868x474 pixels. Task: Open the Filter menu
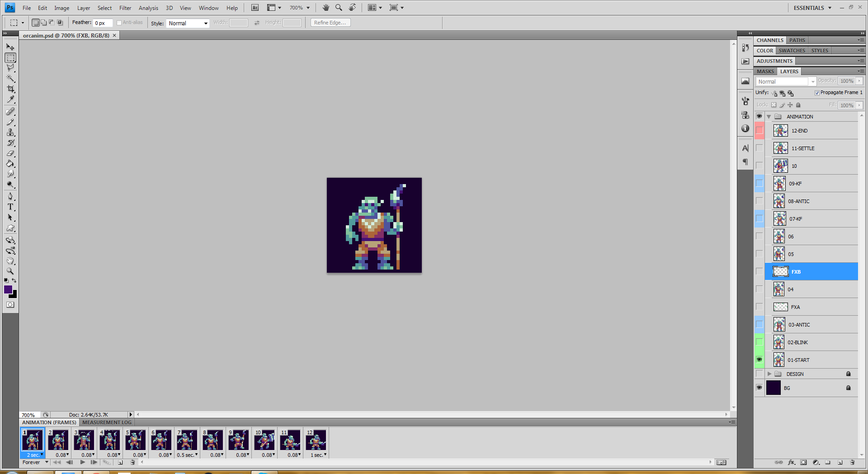(125, 8)
